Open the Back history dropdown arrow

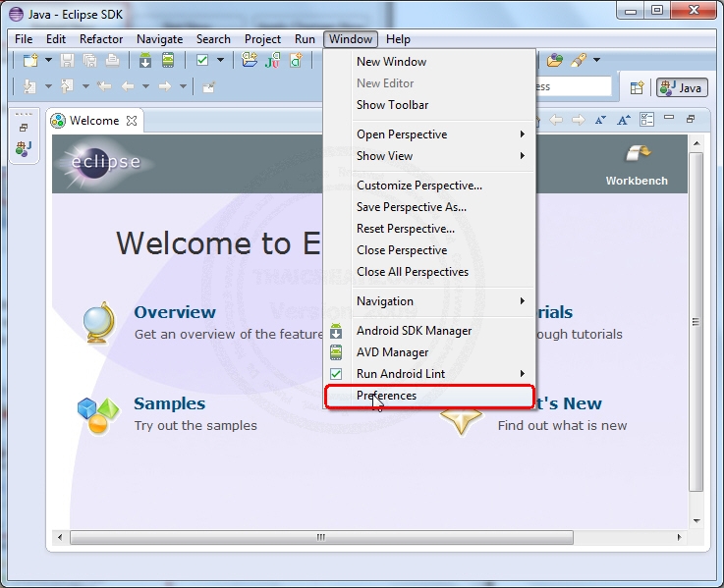pyautogui.click(x=146, y=86)
